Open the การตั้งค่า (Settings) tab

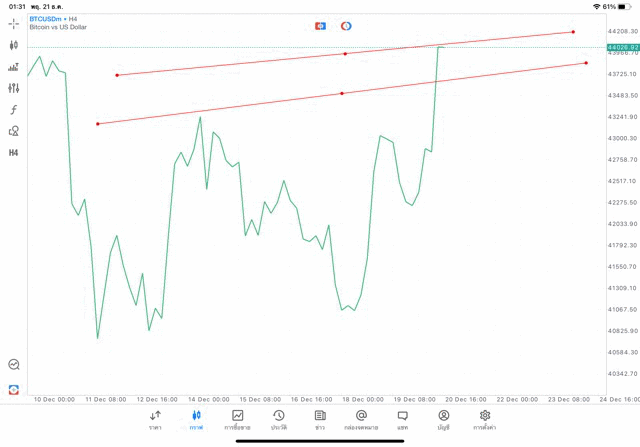[x=484, y=420]
